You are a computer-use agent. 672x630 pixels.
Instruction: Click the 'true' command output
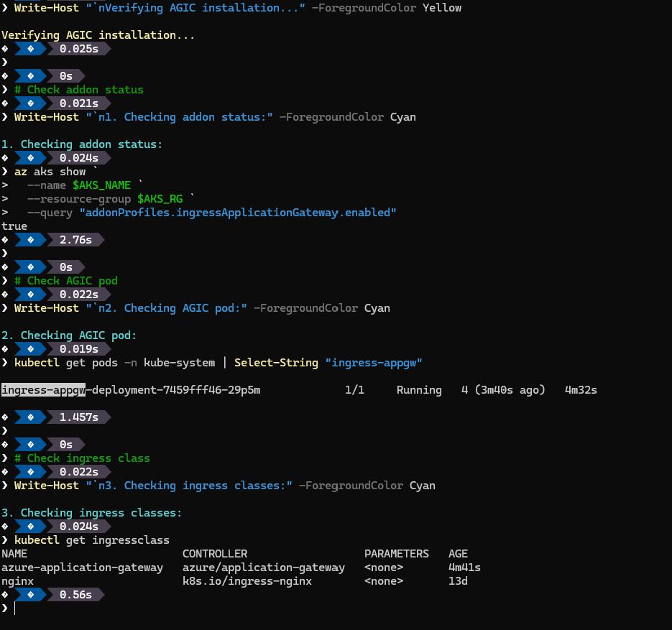(14, 226)
